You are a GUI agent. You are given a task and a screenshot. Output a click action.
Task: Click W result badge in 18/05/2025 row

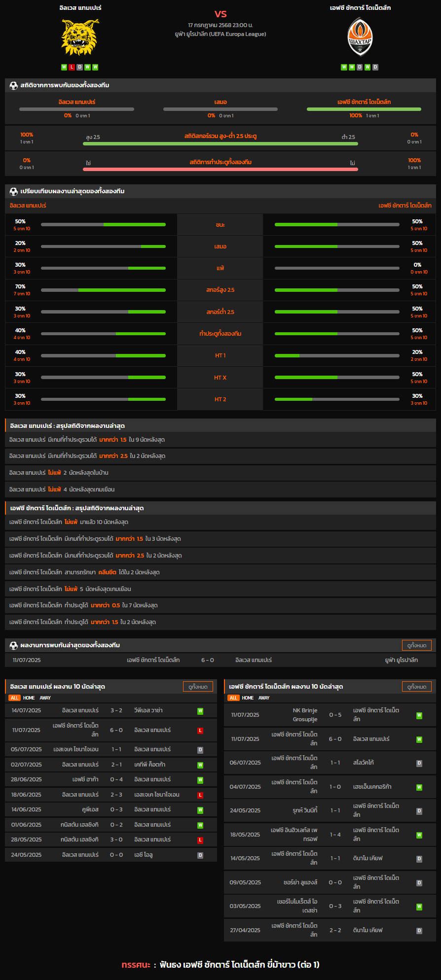[419, 835]
